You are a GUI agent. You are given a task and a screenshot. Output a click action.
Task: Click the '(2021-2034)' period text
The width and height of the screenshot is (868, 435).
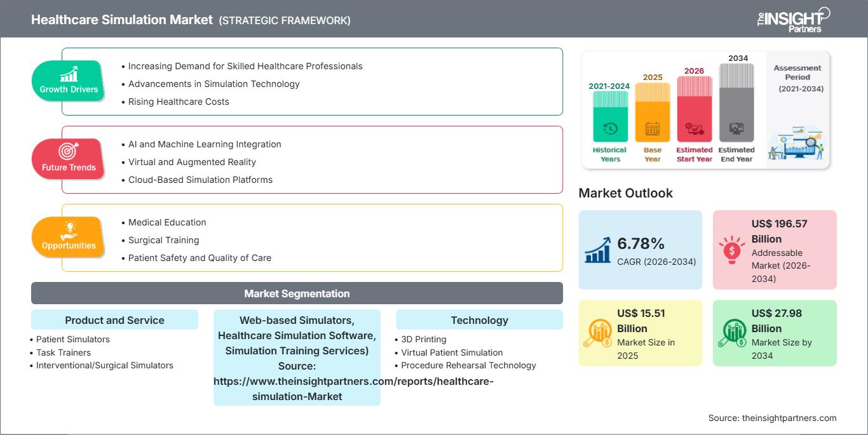click(801, 89)
